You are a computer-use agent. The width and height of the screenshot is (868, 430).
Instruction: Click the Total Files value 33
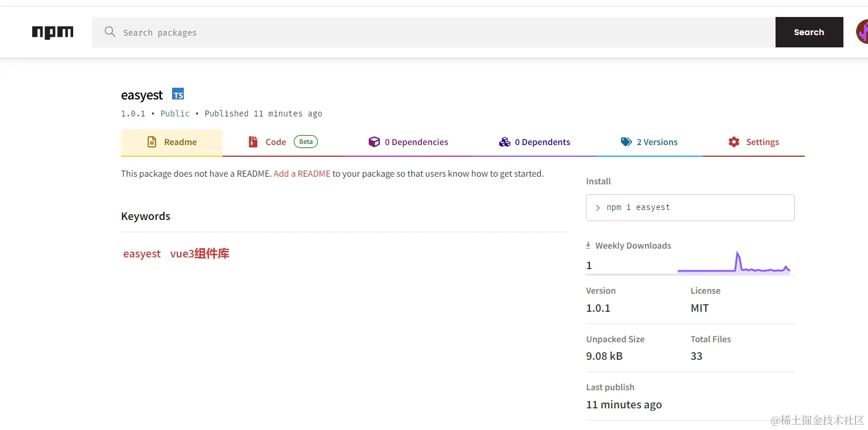pos(697,356)
